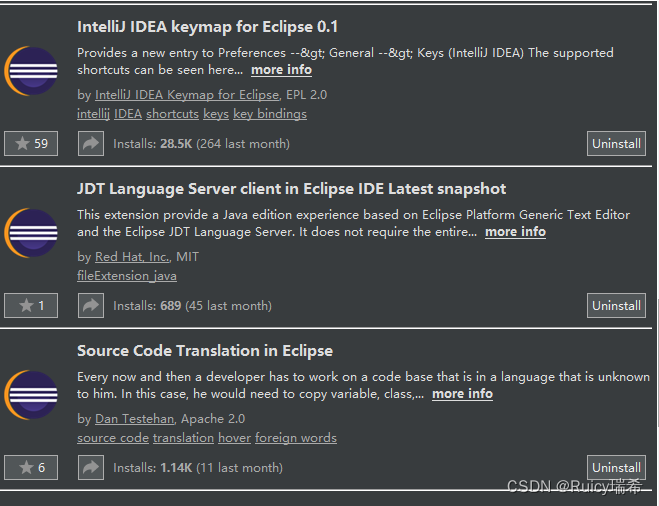Filter by intellij tag

point(93,114)
